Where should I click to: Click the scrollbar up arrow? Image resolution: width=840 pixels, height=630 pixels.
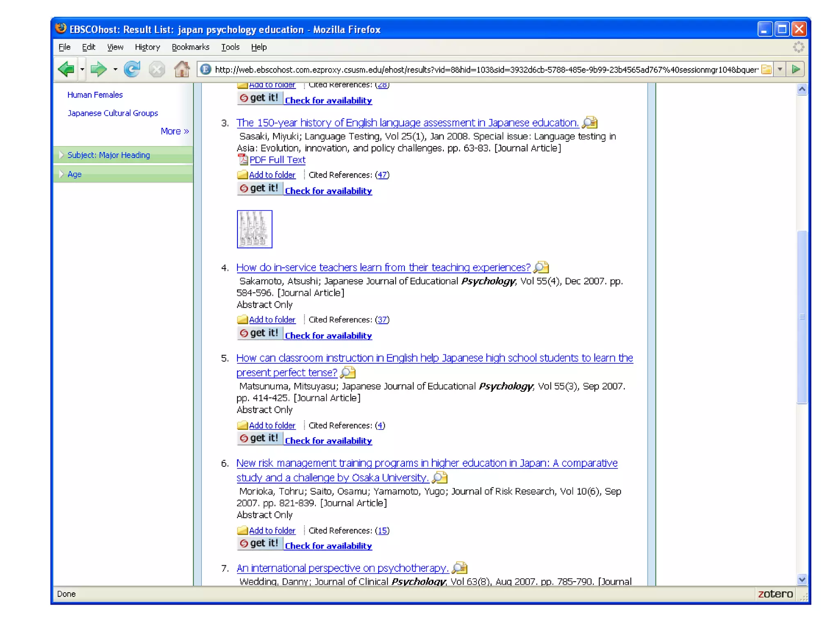click(802, 89)
